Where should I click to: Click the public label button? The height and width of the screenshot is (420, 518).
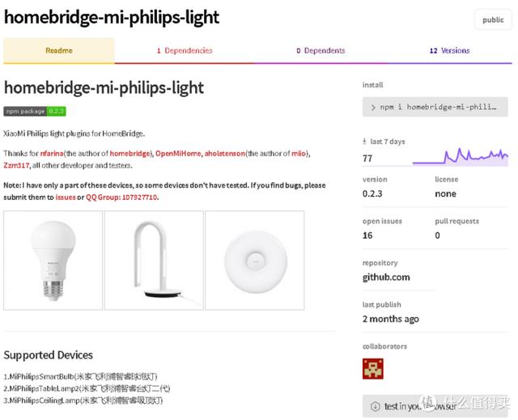(493, 19)
